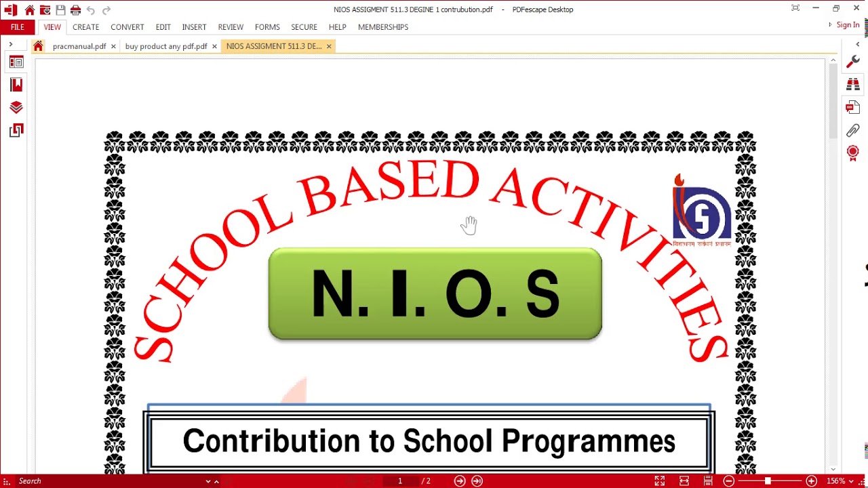Viewport: 868px width, 488px height.
Task: Go to last page arrow in status bar
Action: click(x=477, y=481)
